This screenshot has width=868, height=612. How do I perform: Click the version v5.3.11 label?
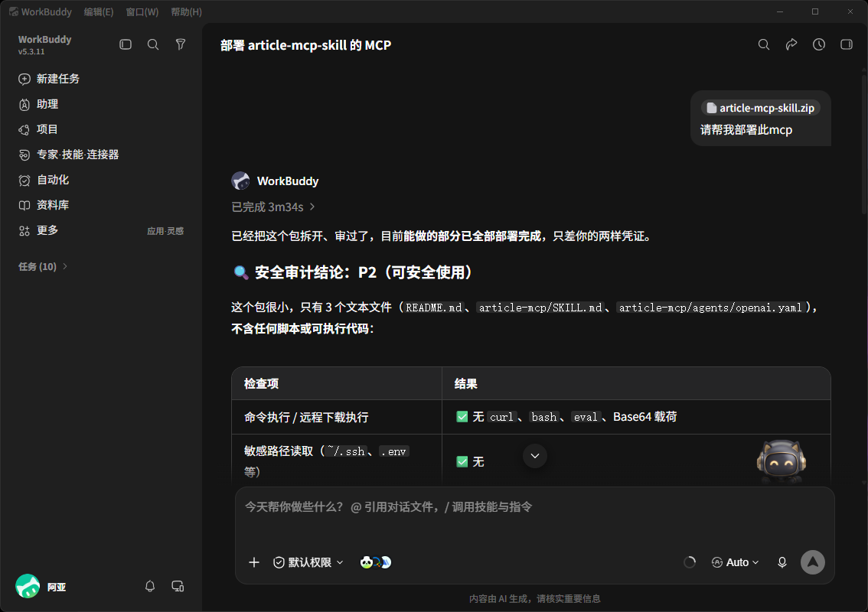tap(31, 51)
